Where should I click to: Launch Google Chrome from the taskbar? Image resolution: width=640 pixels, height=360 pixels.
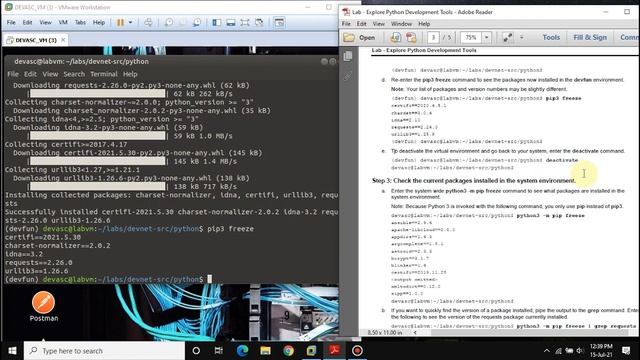(x=288, y=351)
